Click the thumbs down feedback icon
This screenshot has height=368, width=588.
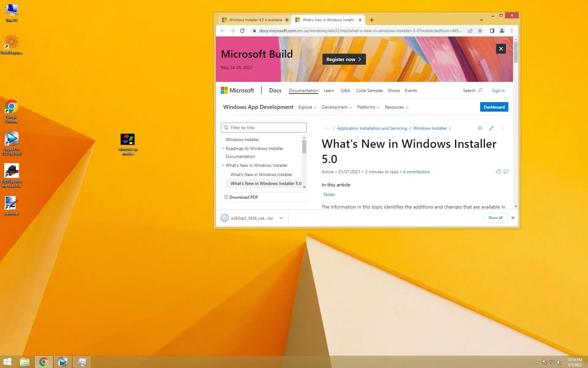[x=506, y=171]
